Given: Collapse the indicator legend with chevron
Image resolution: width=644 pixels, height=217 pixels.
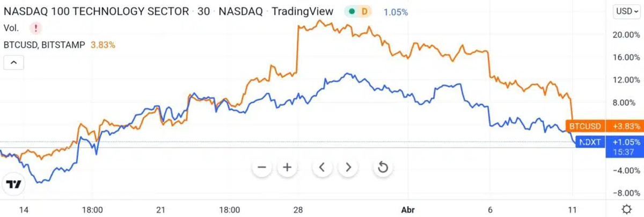Looking at the screenshot, I should tap(14, 63).
